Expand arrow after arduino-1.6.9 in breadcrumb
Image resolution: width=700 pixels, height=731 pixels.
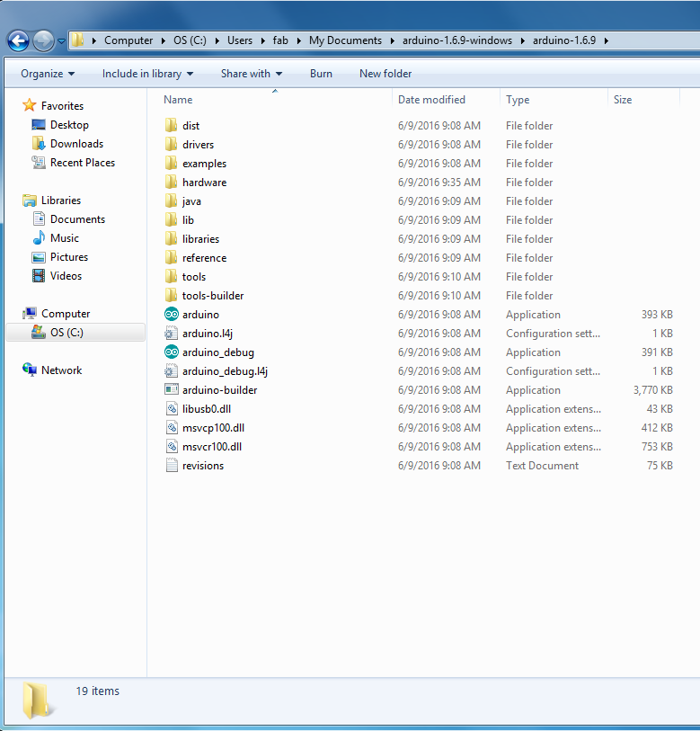(606, 40)
